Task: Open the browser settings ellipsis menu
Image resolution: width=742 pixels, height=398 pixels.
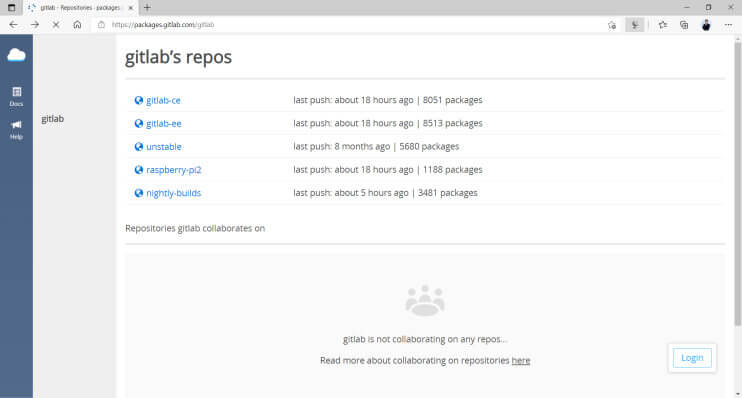Action: pyautogui.click(x=728, y=25)
